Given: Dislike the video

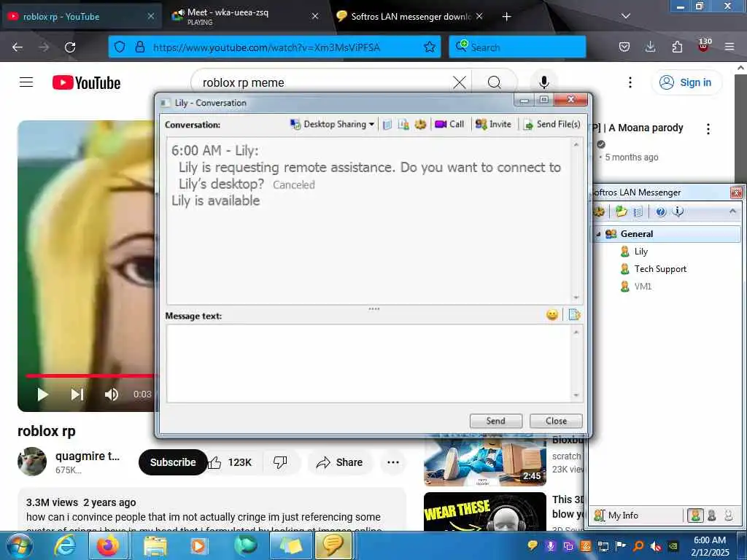Looking at the screenshot, I should (280, 462).
